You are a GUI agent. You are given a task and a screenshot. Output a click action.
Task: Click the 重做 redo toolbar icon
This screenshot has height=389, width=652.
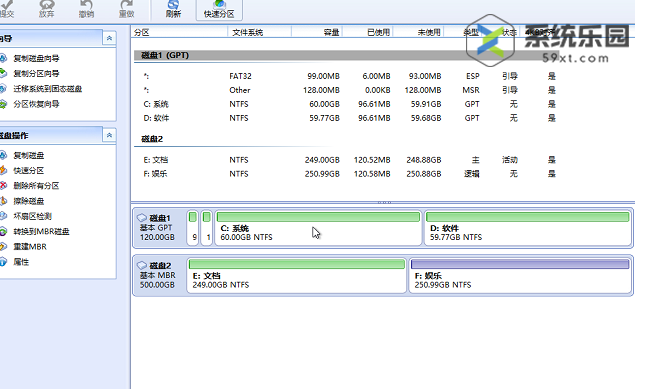tap(126, 5)
